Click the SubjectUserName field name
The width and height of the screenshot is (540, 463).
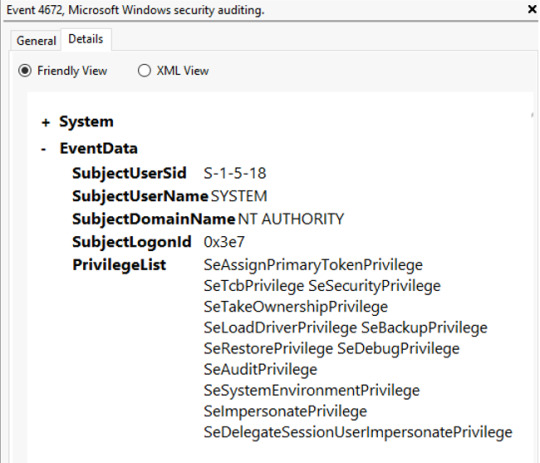[140, 196]
